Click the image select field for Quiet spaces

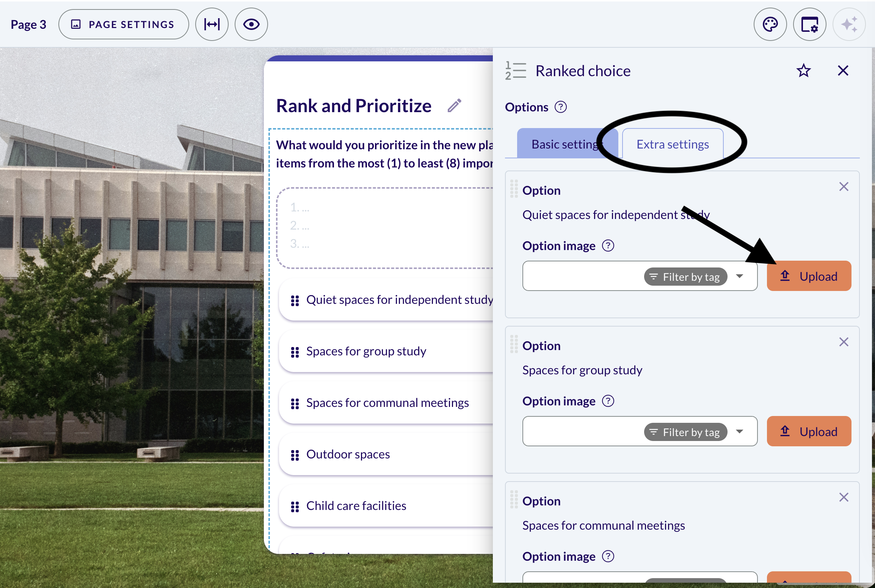coord(640,276)
